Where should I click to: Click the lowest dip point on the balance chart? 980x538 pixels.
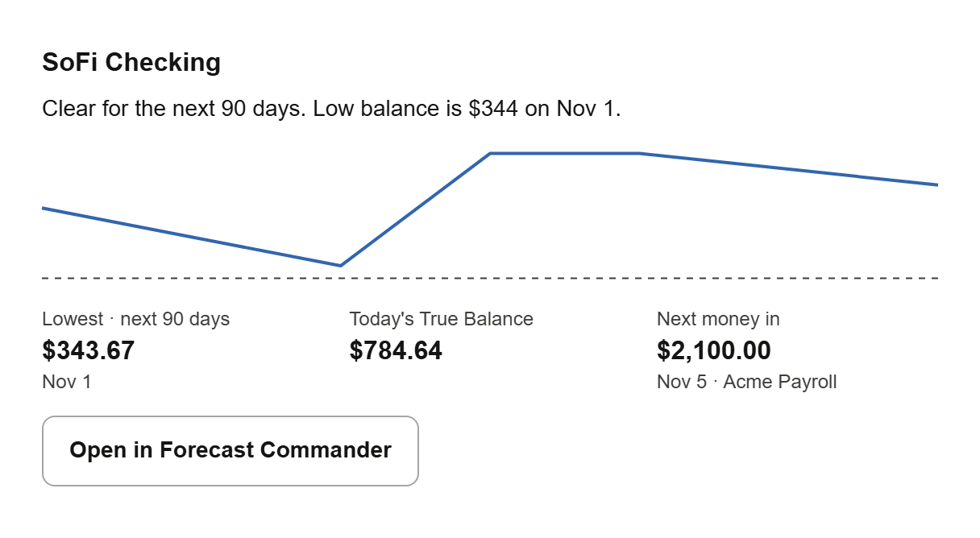tap(341, 265)
